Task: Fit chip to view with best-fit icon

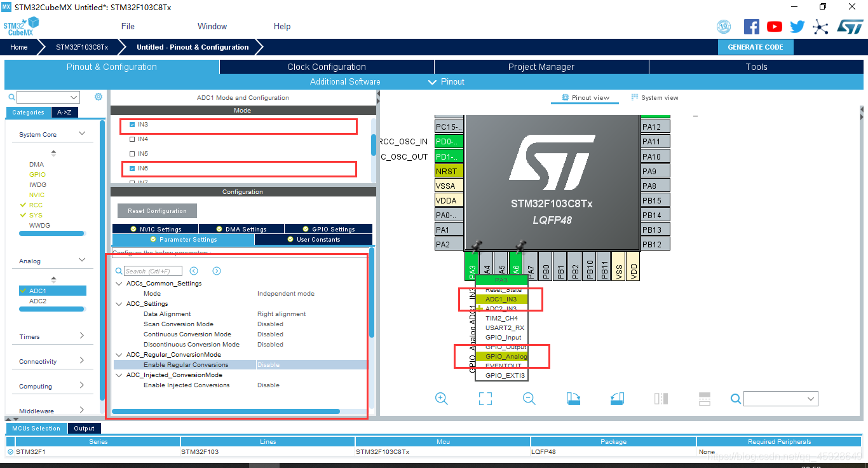Action: pyautogui.click(x=485, y=399)
